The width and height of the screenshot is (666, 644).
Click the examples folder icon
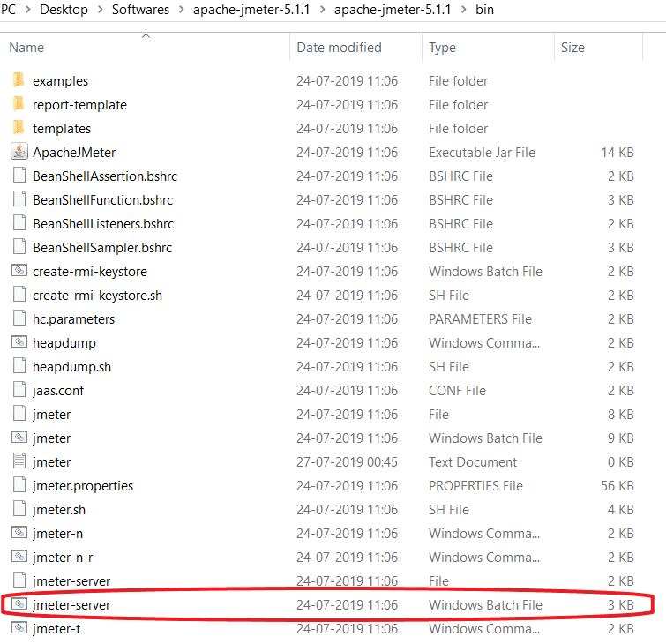coord(19,80)
